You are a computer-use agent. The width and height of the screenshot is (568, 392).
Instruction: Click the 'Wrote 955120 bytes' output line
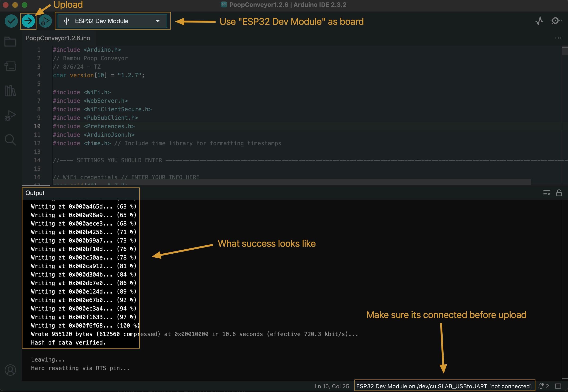194,334
